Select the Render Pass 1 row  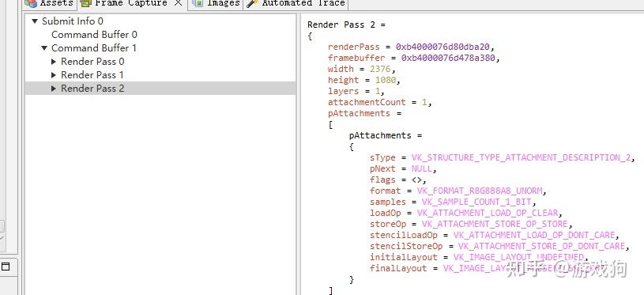tap(160, 75)
